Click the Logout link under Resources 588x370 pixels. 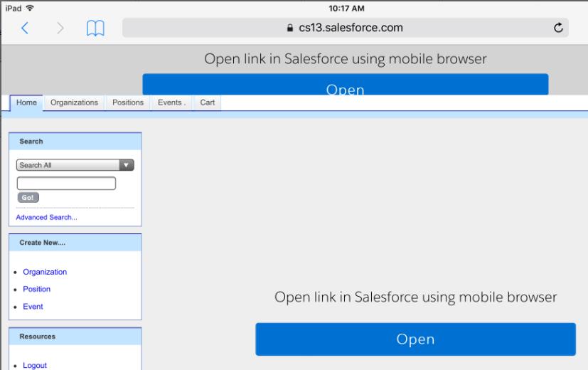point(35,365)
